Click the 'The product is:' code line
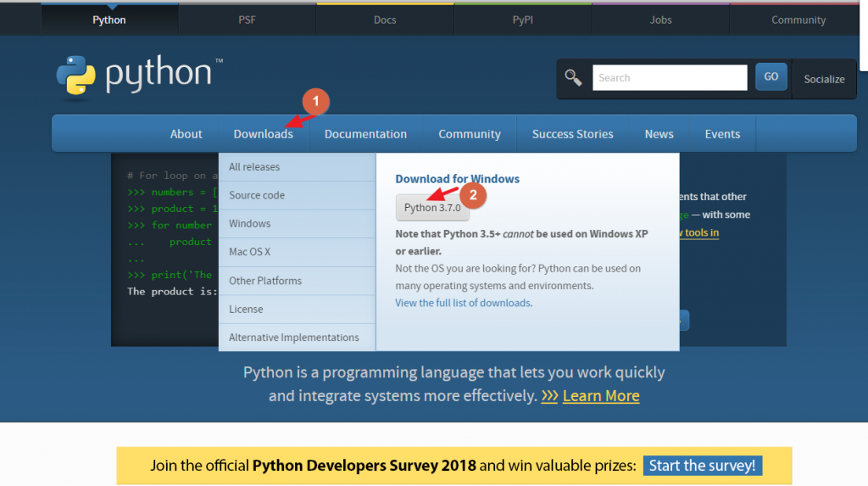868x486 pixels. (x=172, y=292)
